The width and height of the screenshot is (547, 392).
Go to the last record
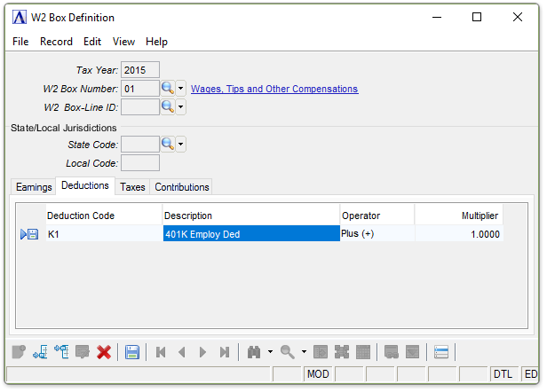[225, 352]
